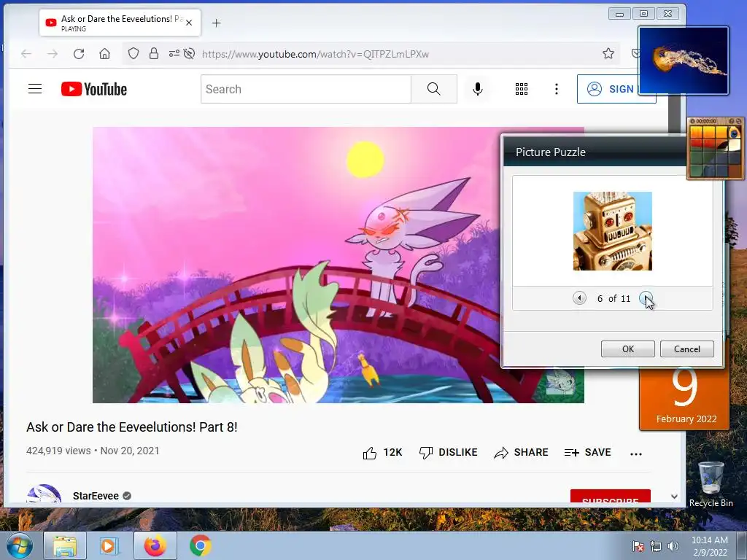Open a new tab with plus button
This screenshot has height=560, width=747.
tap(216, 23)
